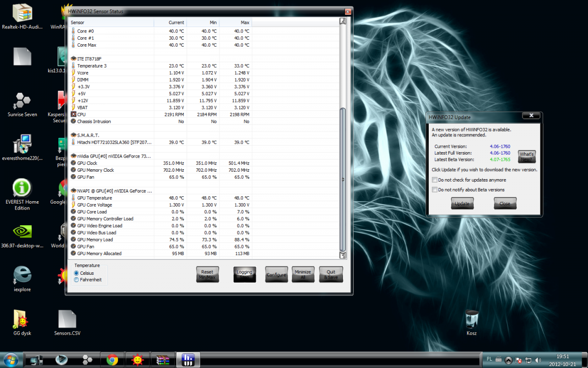Click the lightning bolt icon beside Vcore
The image size is (588, 368).
point(73,73)
